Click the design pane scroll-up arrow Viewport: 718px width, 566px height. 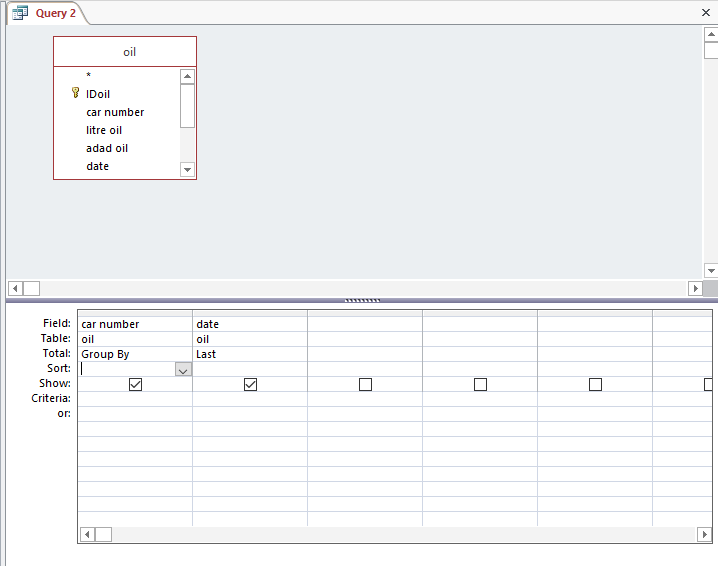tap(710, 34)
